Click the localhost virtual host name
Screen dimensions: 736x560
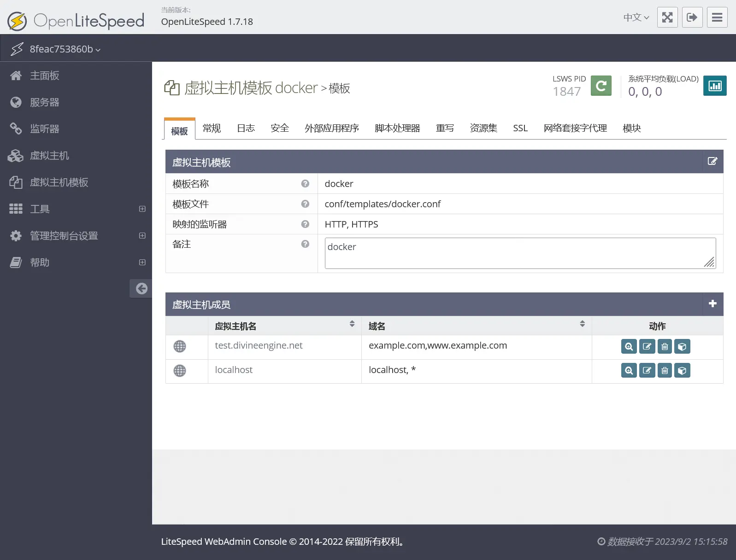[234, 370]
